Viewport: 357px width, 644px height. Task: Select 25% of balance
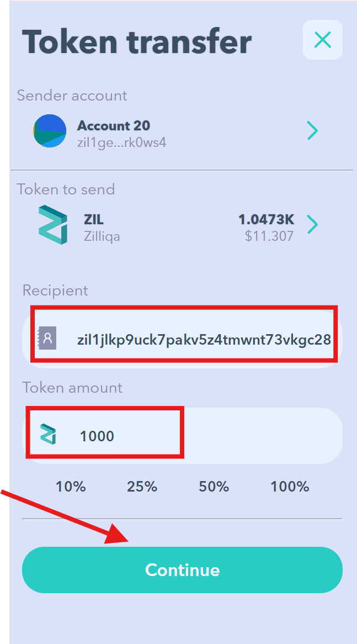[x=142, y=487]
